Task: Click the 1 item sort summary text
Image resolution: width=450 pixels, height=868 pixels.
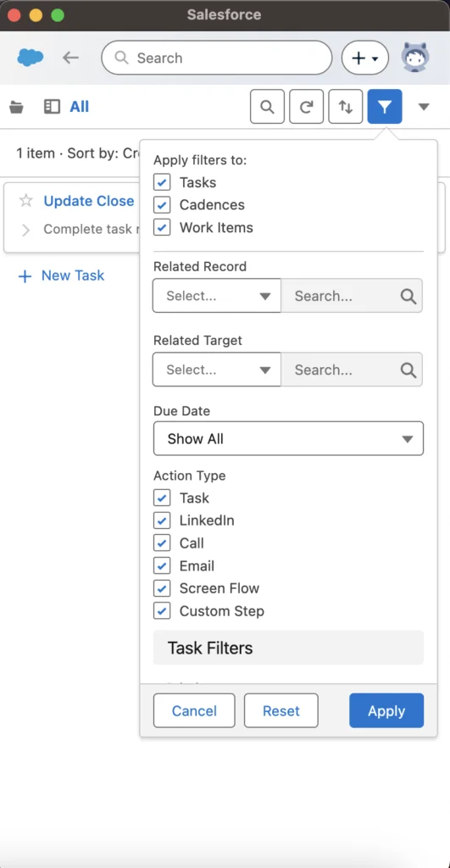Action: 77,153
